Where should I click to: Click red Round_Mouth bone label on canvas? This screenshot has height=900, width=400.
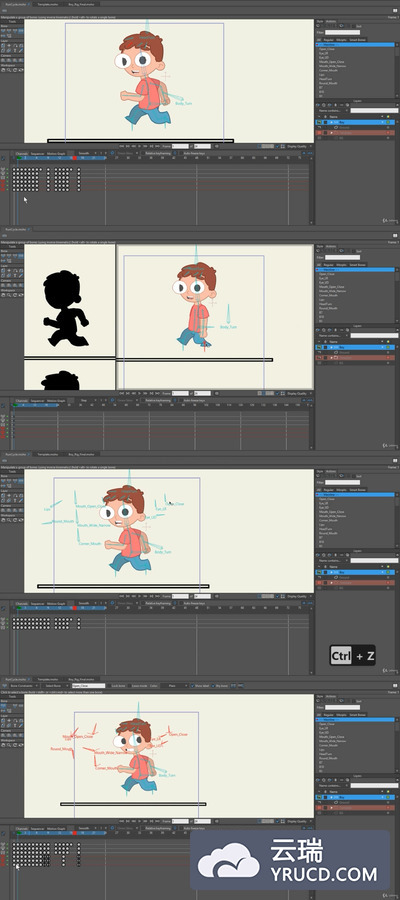(60, 749)
